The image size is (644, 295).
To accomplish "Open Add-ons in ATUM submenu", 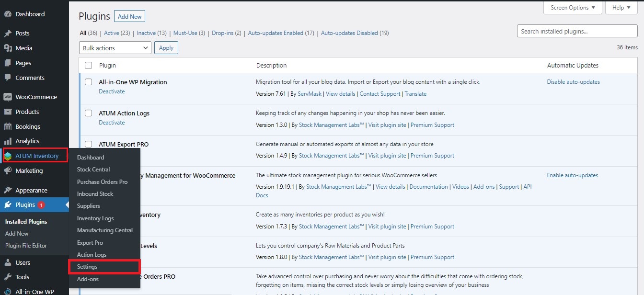I will tap(88, 279).
